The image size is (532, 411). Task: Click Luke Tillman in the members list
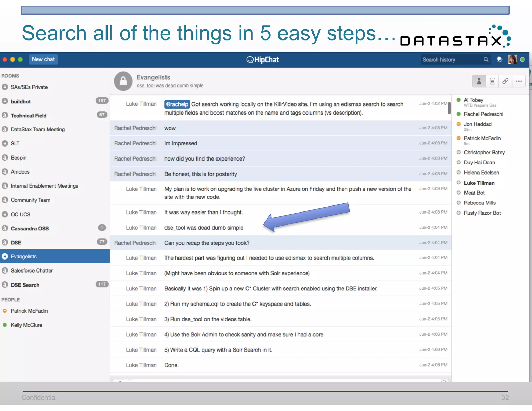[479, 183]
